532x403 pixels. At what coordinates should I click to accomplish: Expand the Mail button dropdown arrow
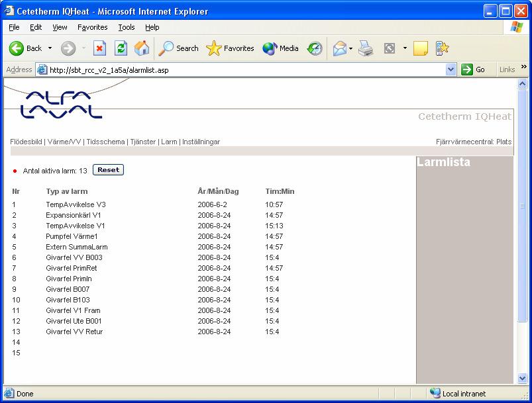(x=351, y=48)
